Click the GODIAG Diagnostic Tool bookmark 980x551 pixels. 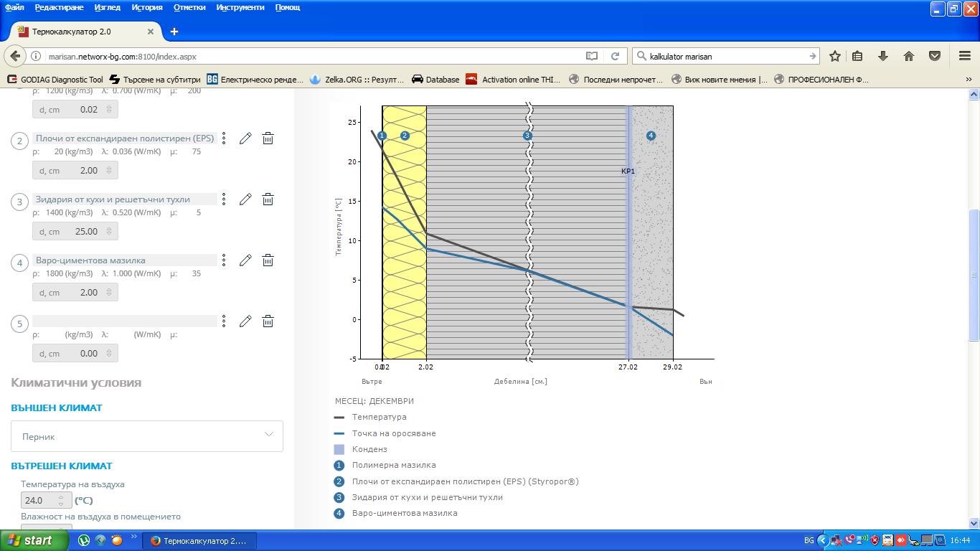55,80
